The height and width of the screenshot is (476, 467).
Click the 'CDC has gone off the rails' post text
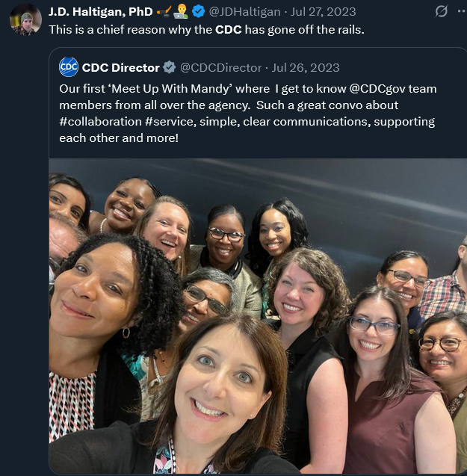tap(206, 30)
